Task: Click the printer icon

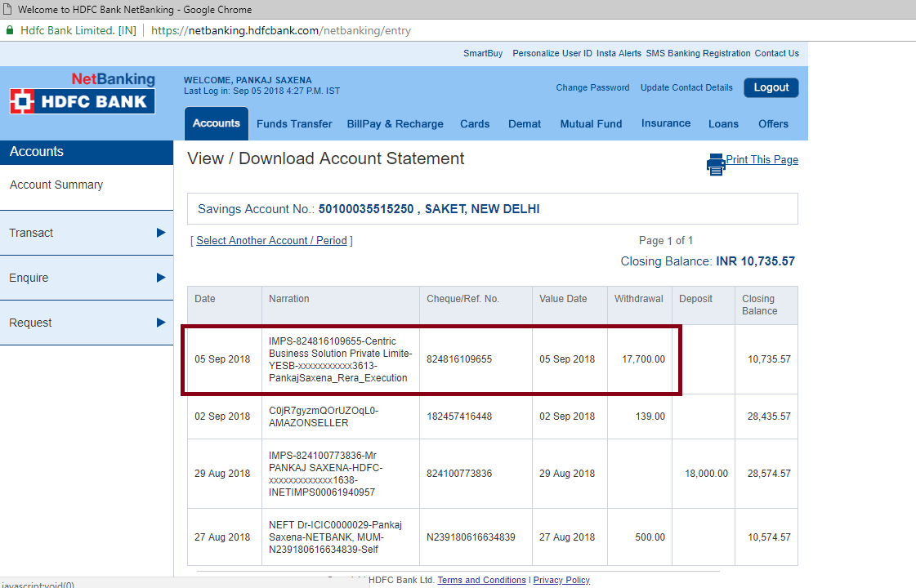Action: (716, 164)
